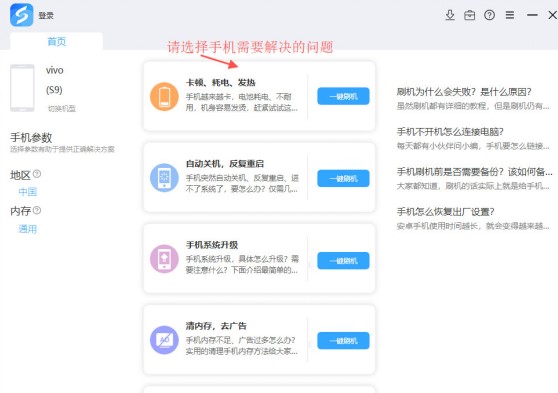558x393 pixels.
Task: Click the description starting 手机内存不足
Action: (242, 346)
